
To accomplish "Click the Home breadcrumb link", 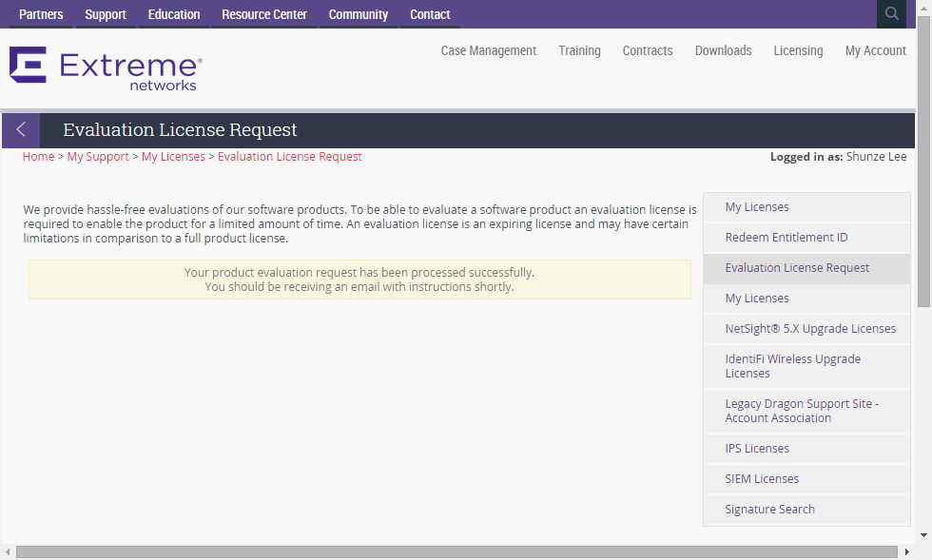I will click(38, 156).
